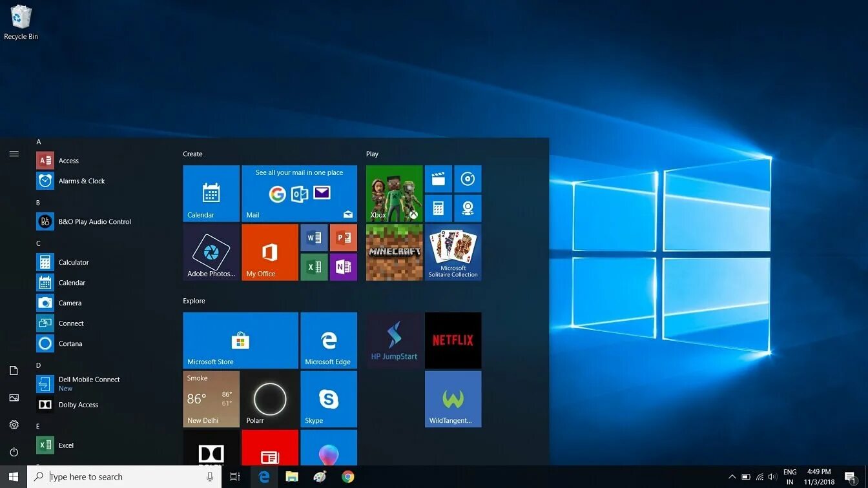Open Excel from the app list
Image resolution: width=868 pixels, height=488 pixels.
[x=97, y=445]
